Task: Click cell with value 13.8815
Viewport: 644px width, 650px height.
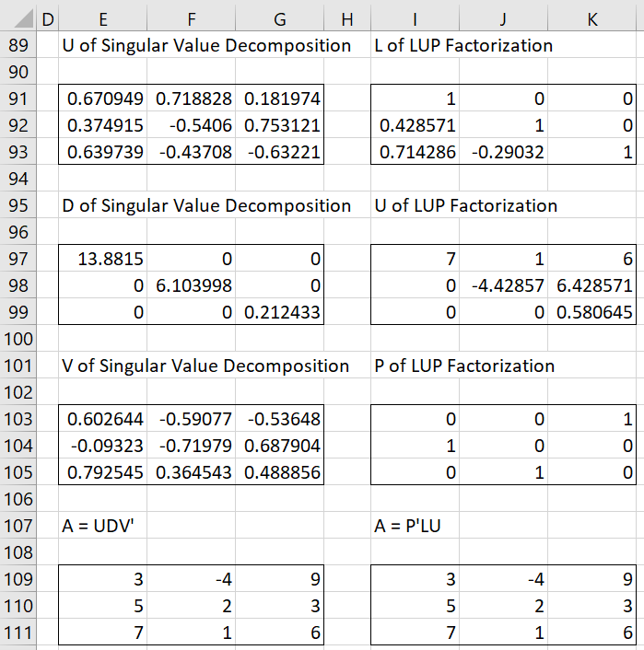Action: coord(102,259)
